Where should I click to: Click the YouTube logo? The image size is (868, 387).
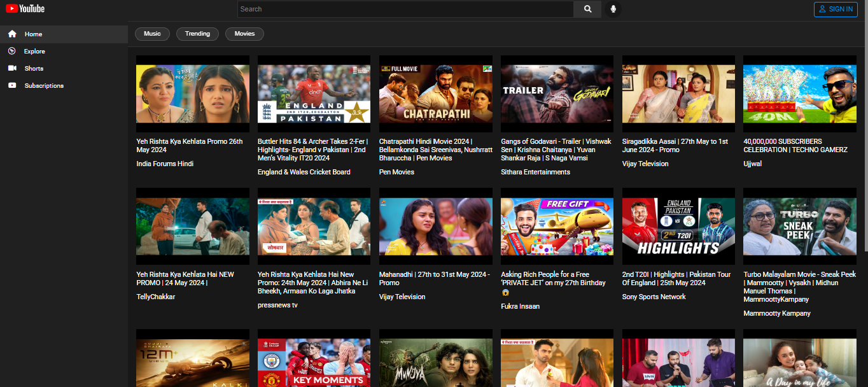(25, 9)
